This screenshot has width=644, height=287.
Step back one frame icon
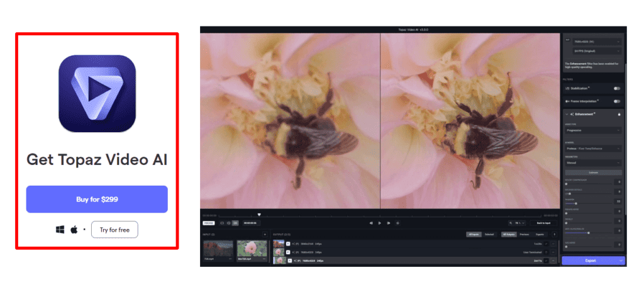[x=371, y=223]
